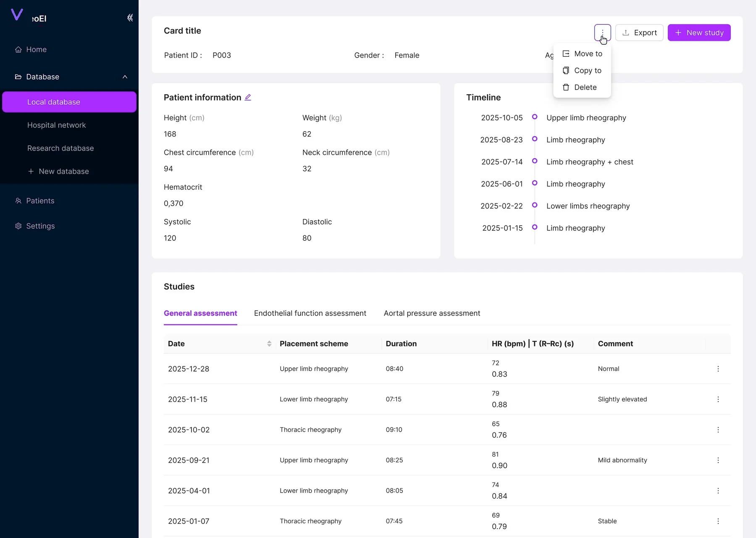
Task: Click the 2025-07-14 timeline marker
Action: tap(535, 161)
